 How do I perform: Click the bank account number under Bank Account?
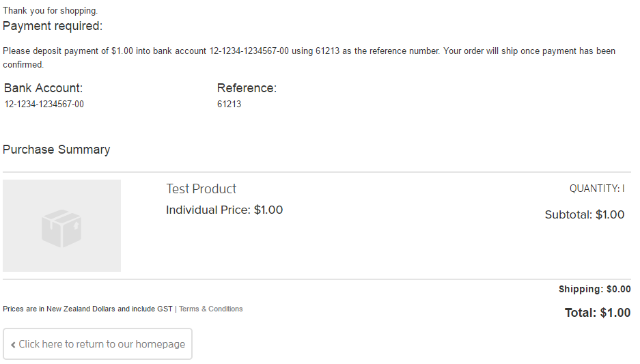click(44, 104)
